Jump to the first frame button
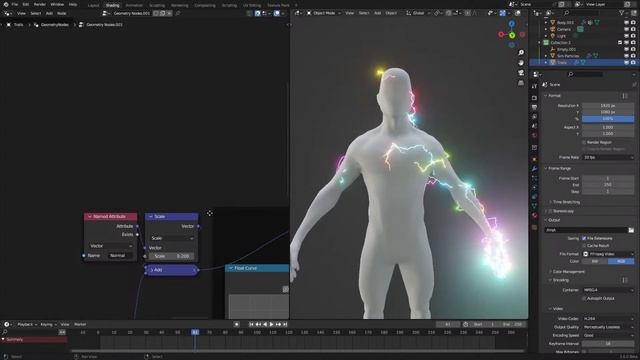Viewport: 640px width, 360px height. (251, 324)
